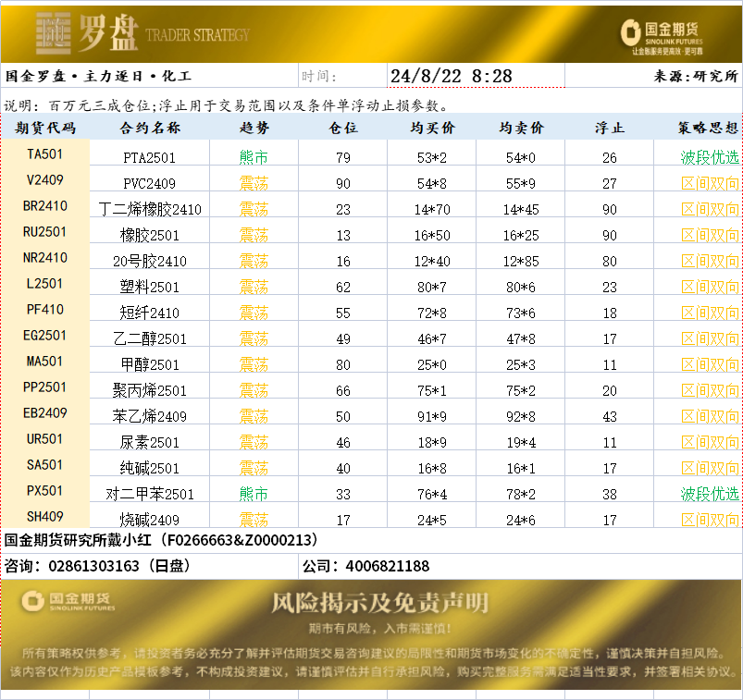Click the 策略思想 column header

pos(708,128)
